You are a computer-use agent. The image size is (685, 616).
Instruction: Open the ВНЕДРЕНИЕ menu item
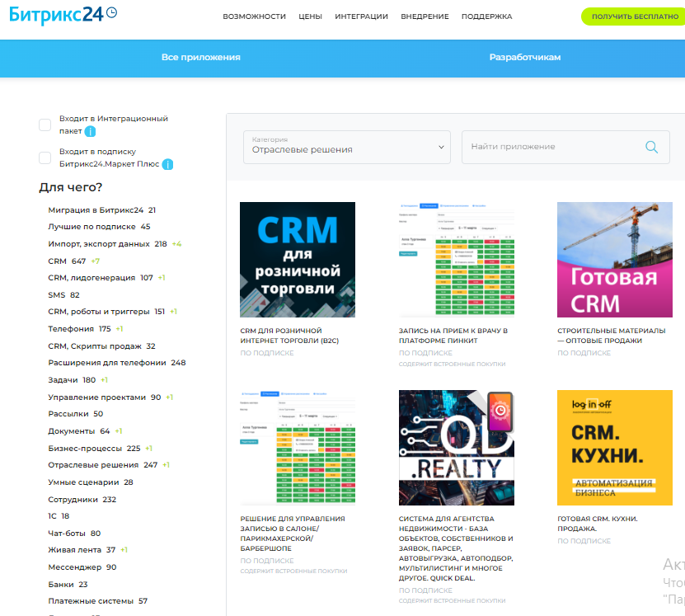pyautogui.click(x=425, y=16)
